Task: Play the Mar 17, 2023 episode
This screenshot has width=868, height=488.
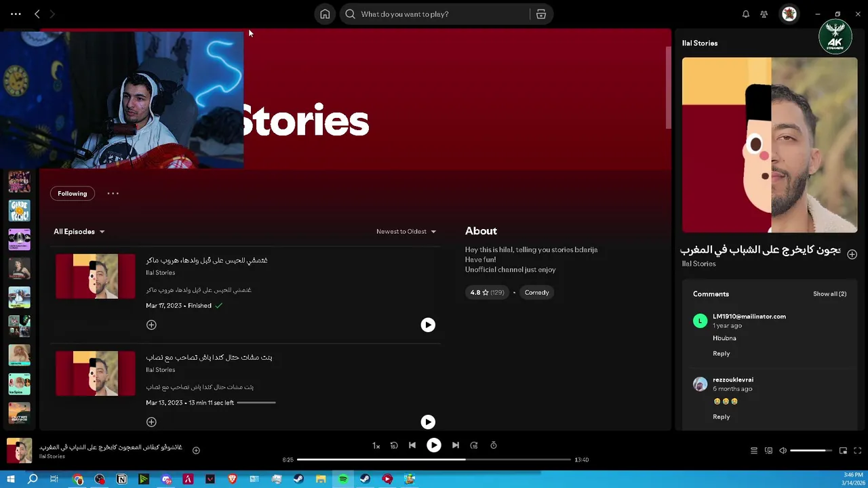Action: coord(428,325)
